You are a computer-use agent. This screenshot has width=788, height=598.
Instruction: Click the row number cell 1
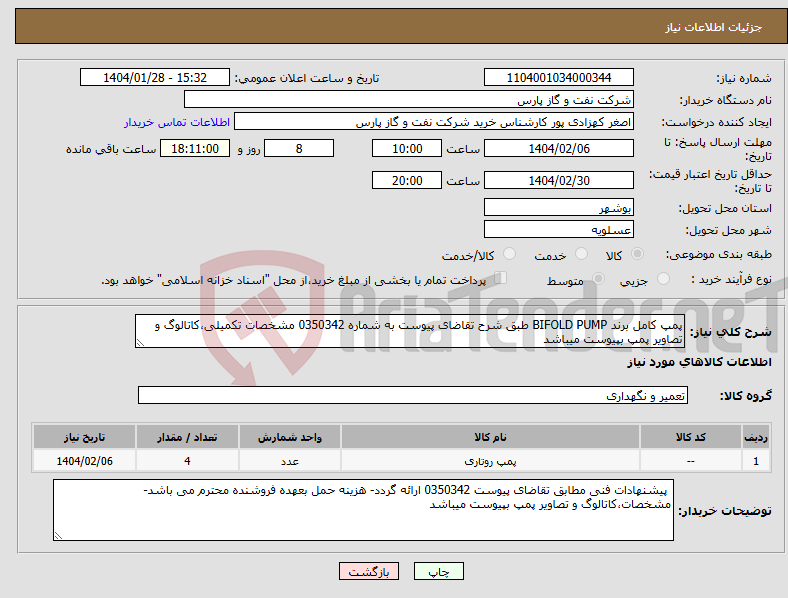[x=756, y=461]
